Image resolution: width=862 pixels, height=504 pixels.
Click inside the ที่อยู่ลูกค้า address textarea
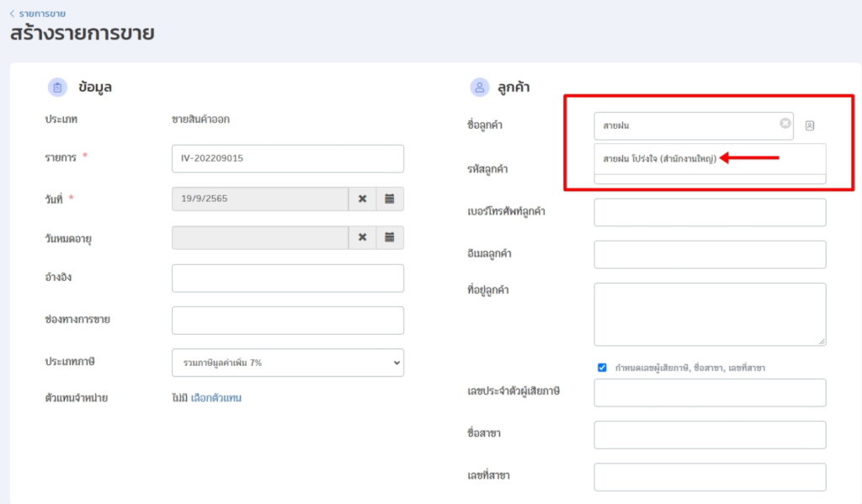click(710, 313)
